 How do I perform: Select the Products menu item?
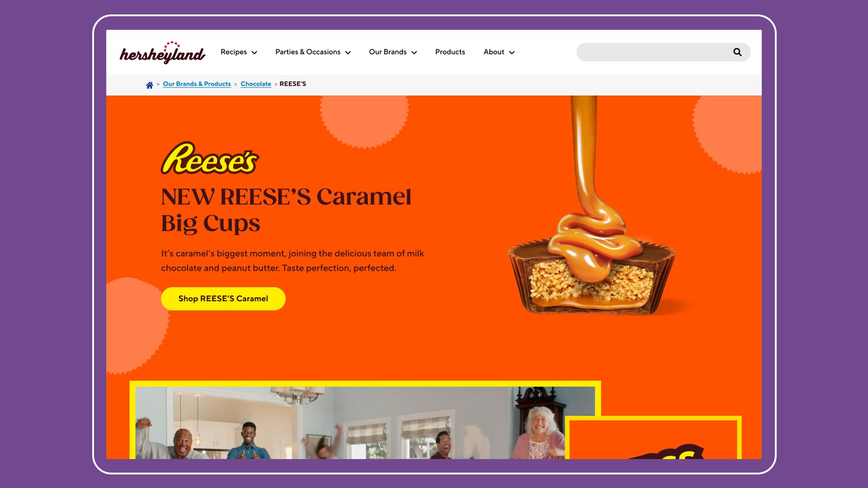(450, 52)
